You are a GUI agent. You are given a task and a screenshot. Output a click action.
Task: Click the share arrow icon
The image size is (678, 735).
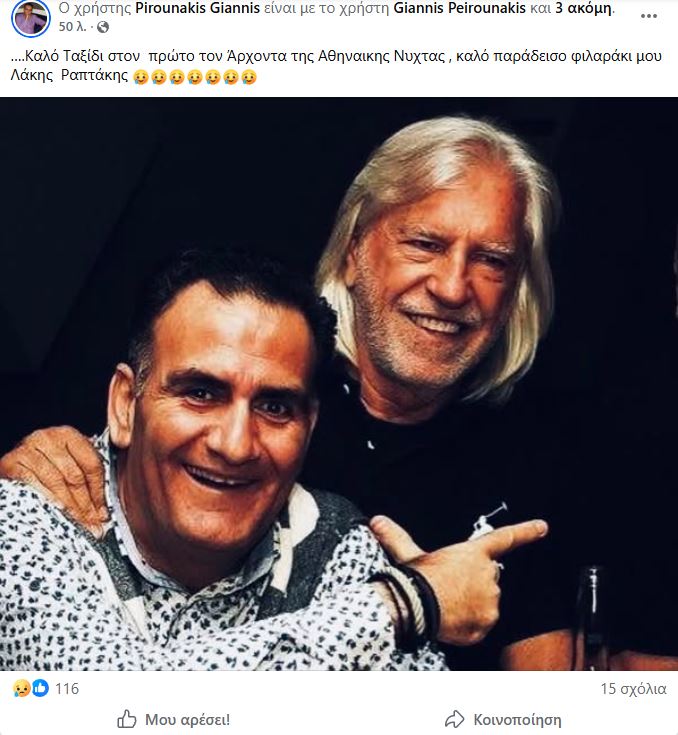coord(455,719)
